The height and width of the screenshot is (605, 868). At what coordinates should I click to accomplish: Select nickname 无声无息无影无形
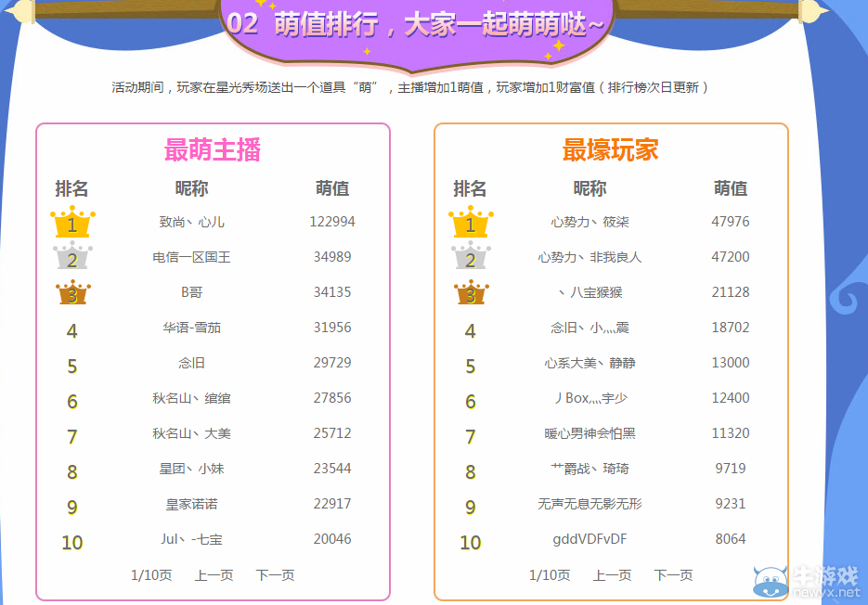[x=589, y=504]
